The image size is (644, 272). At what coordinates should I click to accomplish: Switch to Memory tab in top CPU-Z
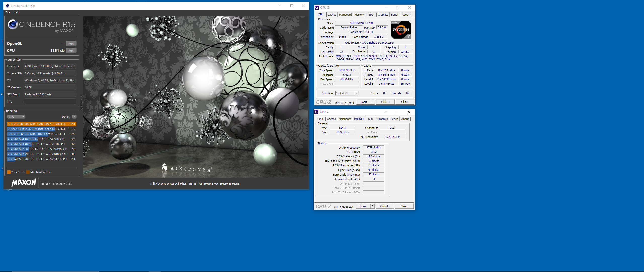pyautogui.click(x=359, y=15)
